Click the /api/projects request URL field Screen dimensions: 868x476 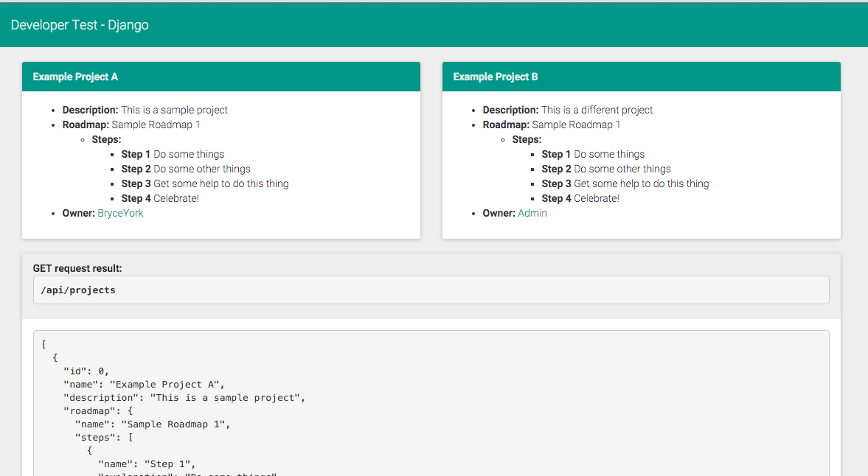[x=431, y=290]
